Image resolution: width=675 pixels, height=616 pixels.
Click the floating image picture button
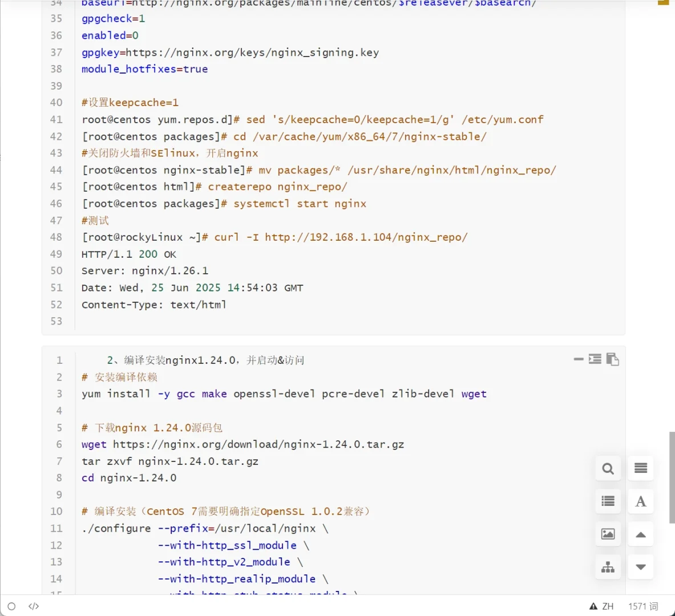[x=608, y=534]
